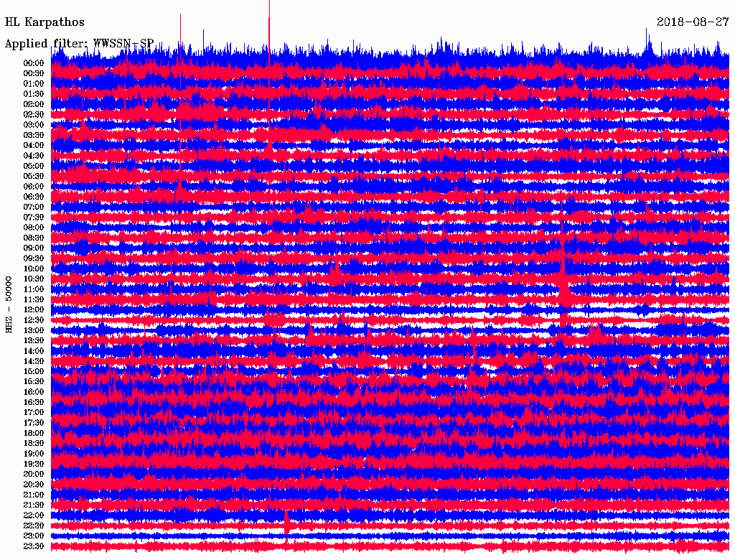Click the 00:00 time label
Screen dimensions: 735x560
tap(34, 63)
